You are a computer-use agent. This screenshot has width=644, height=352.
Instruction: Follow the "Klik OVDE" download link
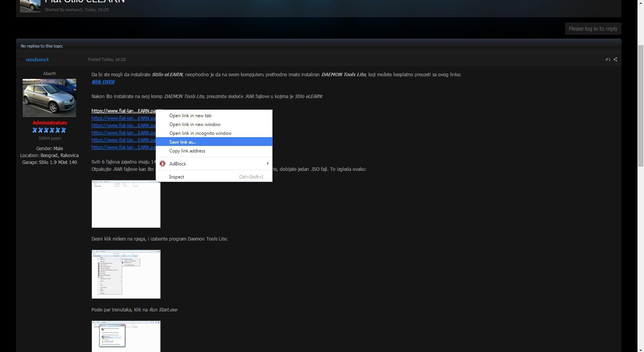[x=103, y=82]
